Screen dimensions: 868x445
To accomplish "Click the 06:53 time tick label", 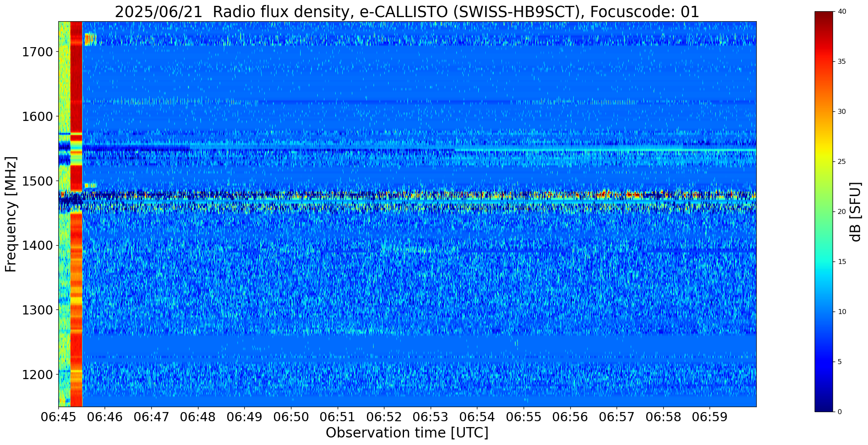I will tap(431, 417).
